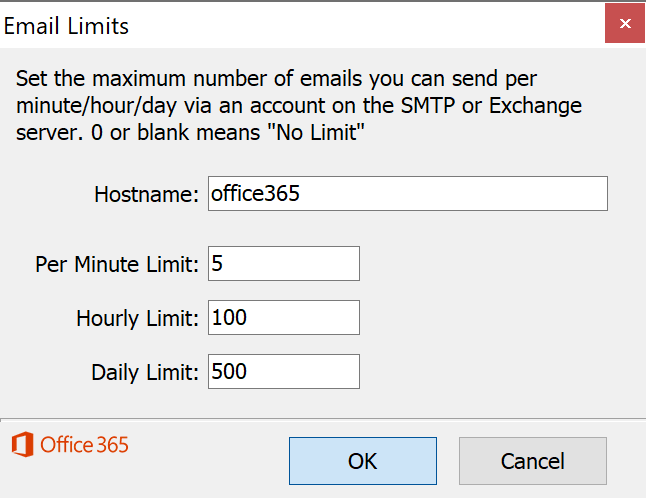Image resolution: width=646 pixels, height=498 pixels.
Task: Click the OK button
Action: [x=363, y=461]
